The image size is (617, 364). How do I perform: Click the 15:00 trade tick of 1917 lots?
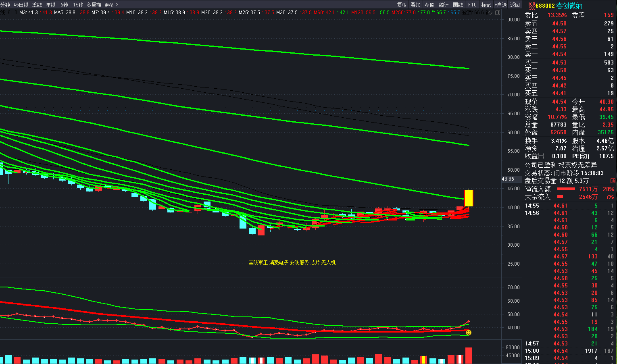point(569,351)
